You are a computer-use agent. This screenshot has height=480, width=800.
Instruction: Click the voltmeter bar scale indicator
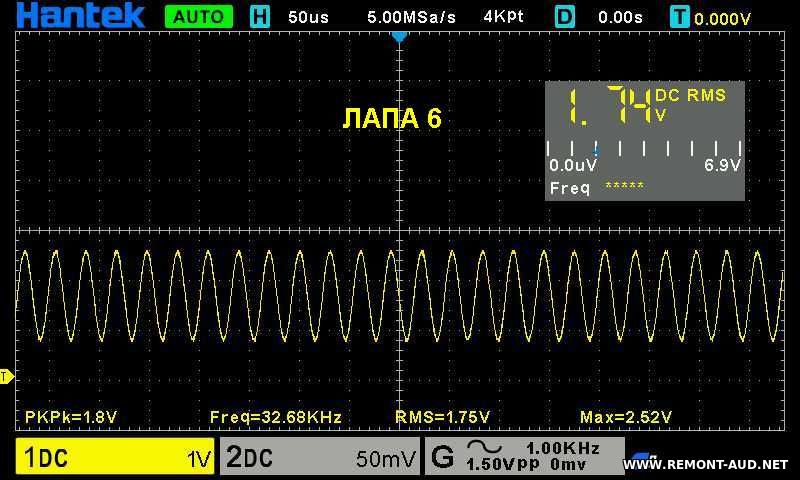pyautogui.click(x=644, y=148)
